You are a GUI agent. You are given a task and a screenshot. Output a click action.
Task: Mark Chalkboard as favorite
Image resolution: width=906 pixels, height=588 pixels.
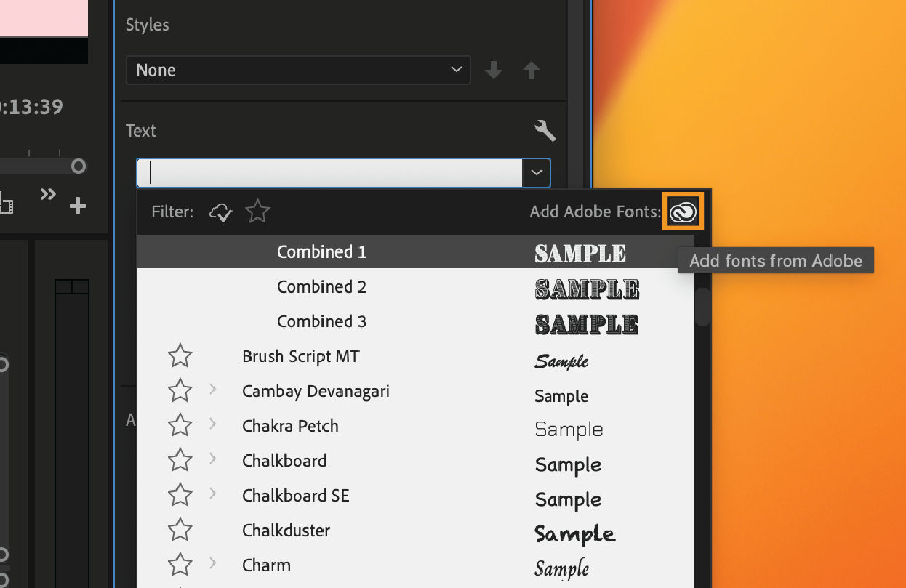tap(180, 460)
